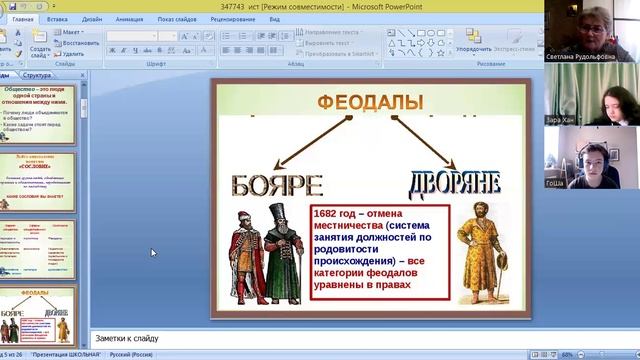The width and height of the screenshot is (640, 360).
Task: Open the font name combo box
Action: pyautogui.click(x=132, y=36)
